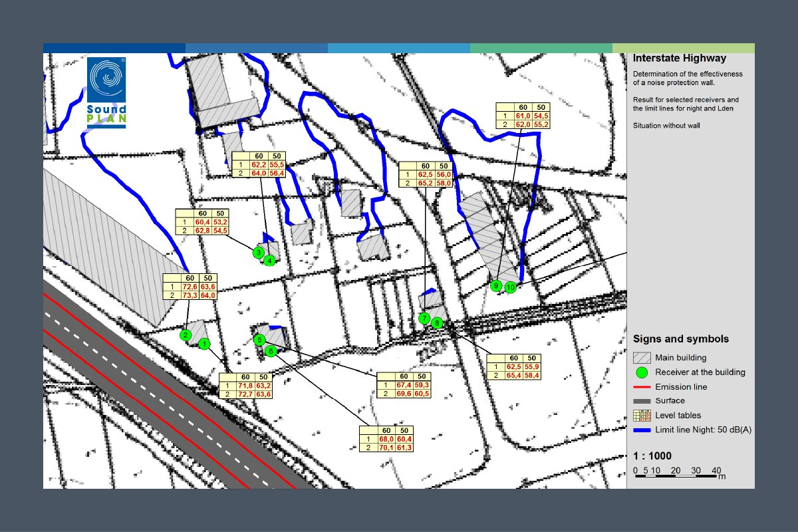Click the 'Main building' legend label

point(681,358)
